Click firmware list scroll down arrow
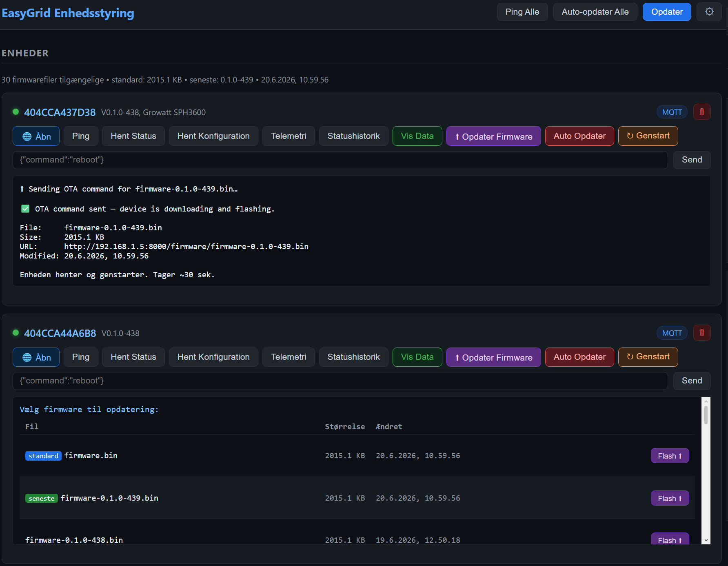 click(x=706, y=540)
